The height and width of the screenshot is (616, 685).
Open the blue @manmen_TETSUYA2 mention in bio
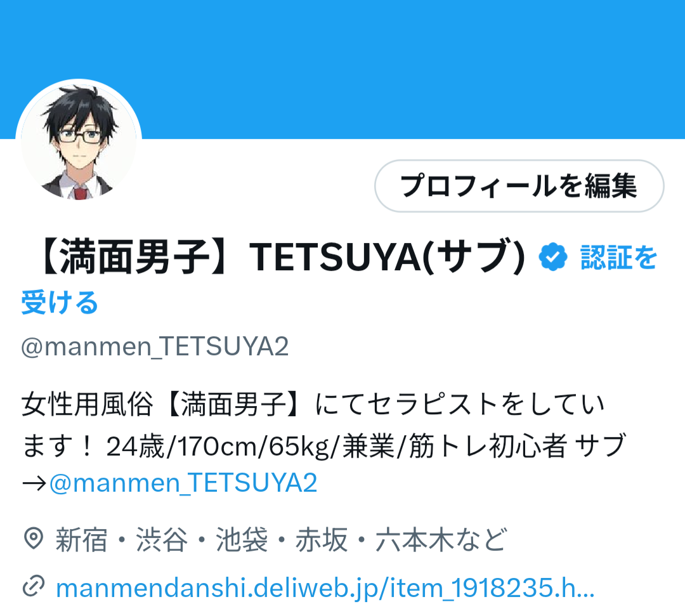pos(183,483)
